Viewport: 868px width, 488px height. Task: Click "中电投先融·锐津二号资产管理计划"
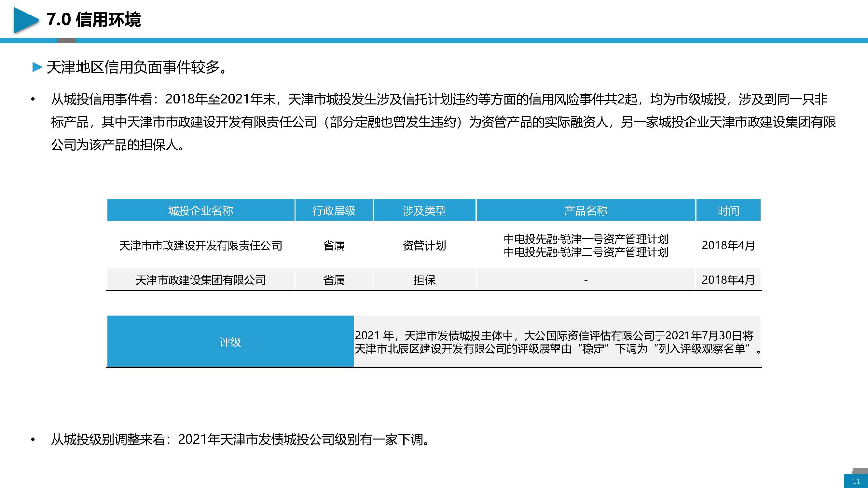point(586,252)
